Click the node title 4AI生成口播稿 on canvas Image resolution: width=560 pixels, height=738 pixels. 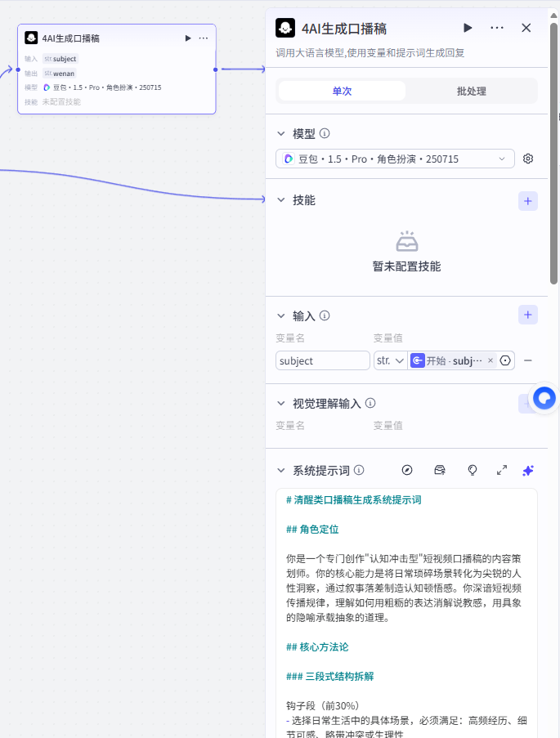point(70,38)
